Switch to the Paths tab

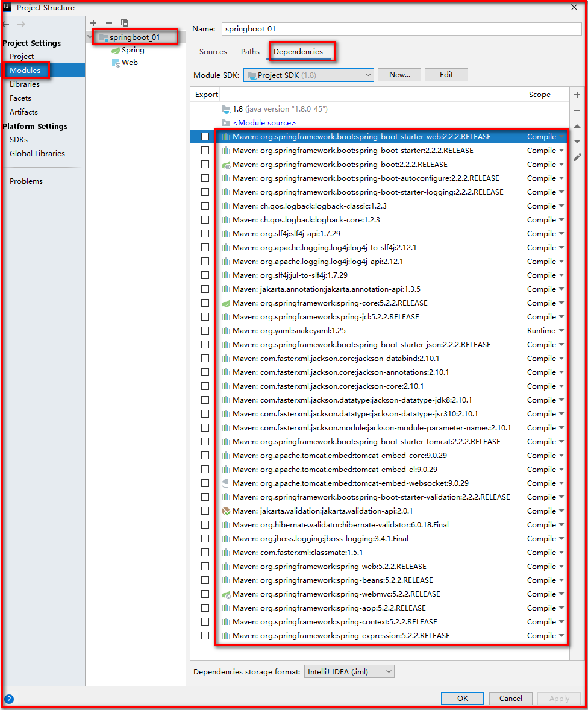click(249, 52)
